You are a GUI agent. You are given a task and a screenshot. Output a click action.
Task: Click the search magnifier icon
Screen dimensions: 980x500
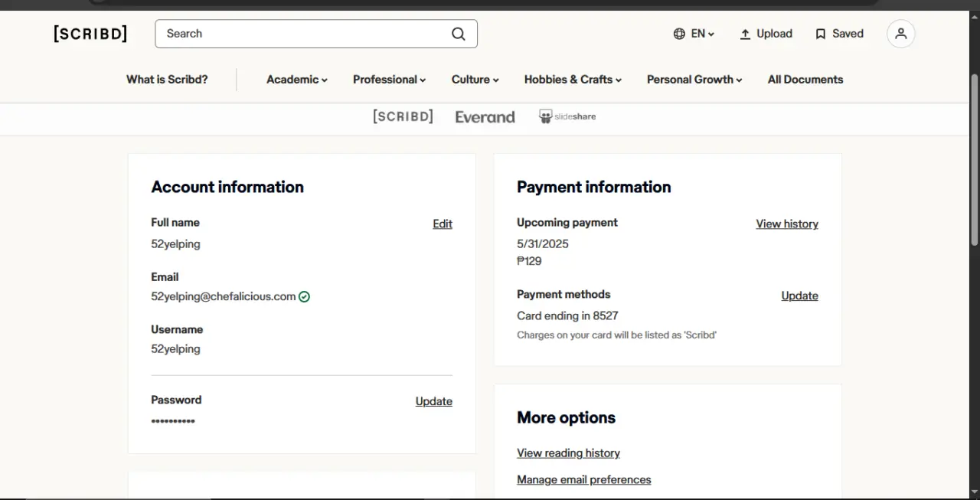pyautogui.click(x=458, y=34)
